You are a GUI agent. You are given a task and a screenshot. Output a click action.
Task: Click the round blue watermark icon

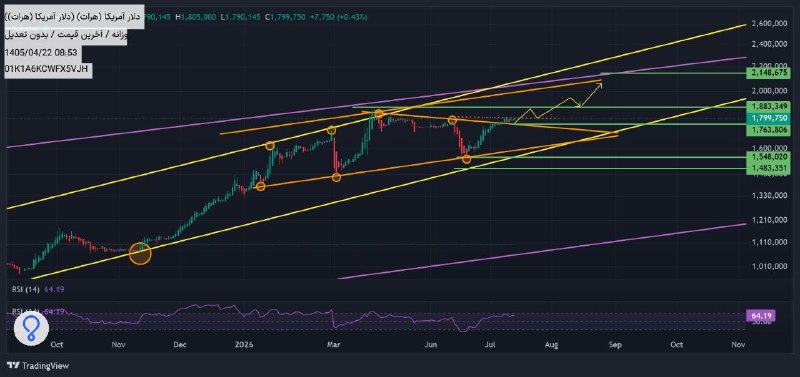coord(31,328)
